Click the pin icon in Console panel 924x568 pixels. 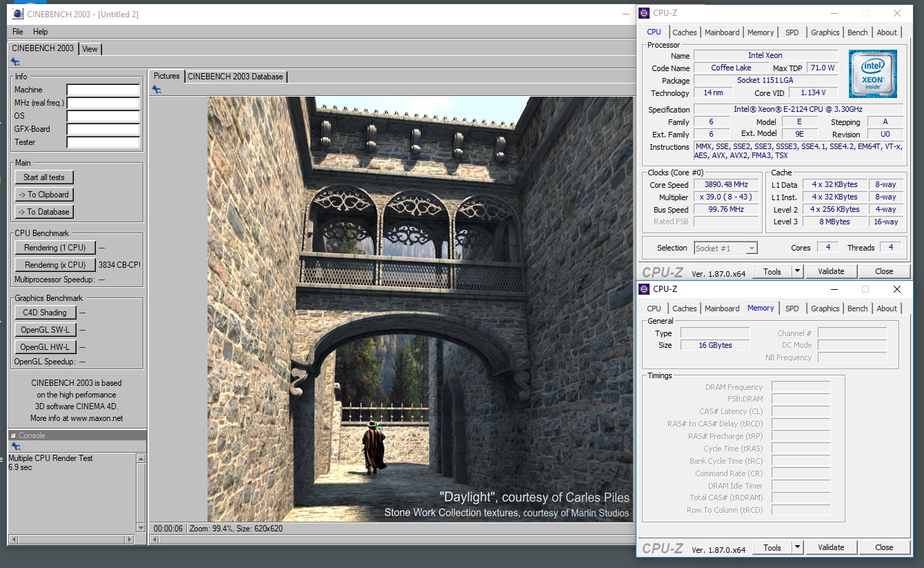16,447
